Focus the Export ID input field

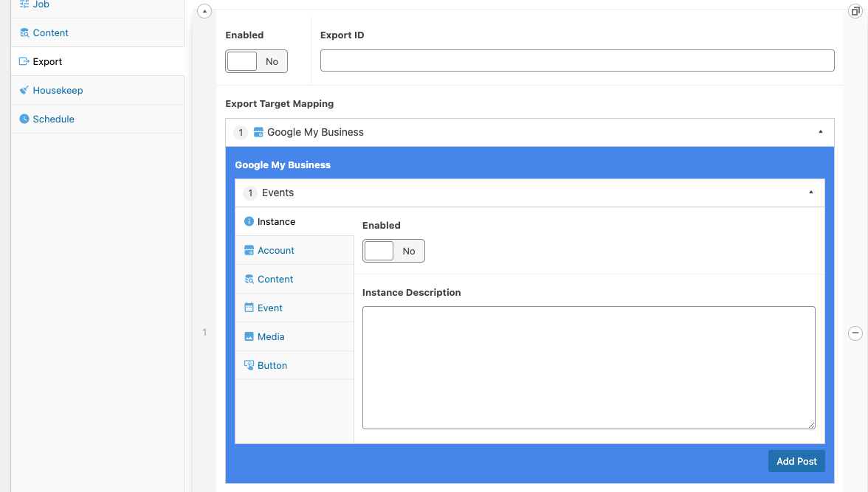pyautogui.click(x=577, y=60)
